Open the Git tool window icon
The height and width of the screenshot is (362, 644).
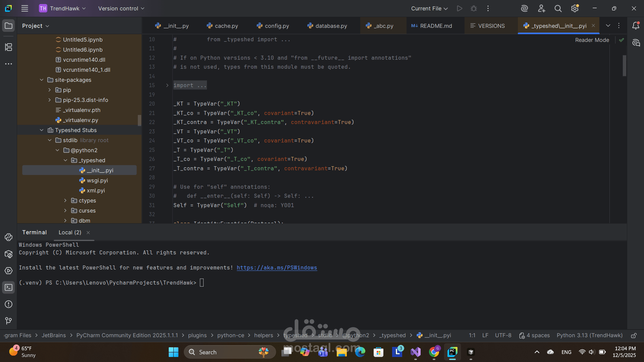click(x=8, y=321)
